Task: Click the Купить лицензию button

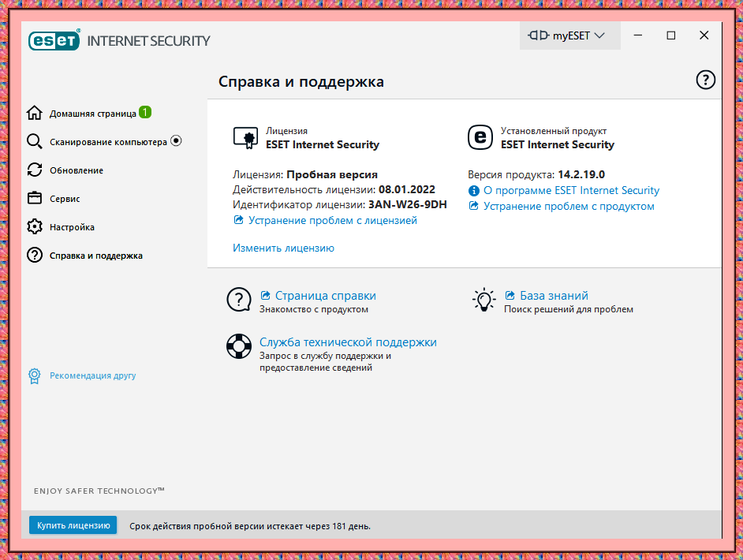Action: pyautogui.click(x=73, y=525)
